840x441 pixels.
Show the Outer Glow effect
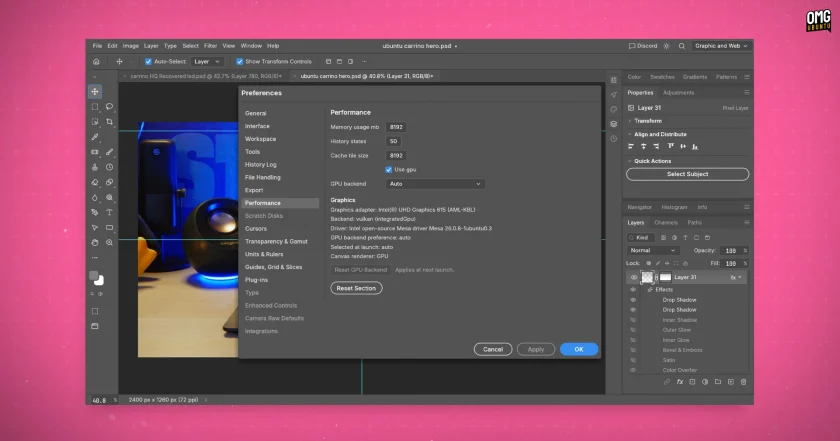[633, 330]
